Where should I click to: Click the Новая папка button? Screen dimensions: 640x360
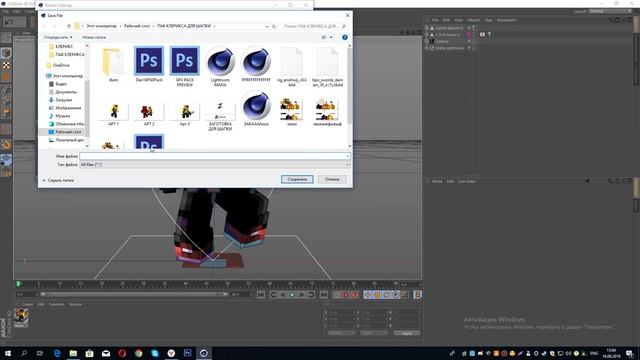point(94,37)
